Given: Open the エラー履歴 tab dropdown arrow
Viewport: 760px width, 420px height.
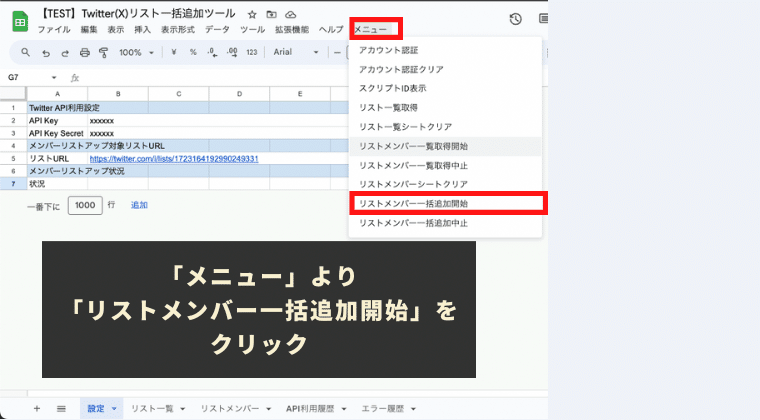Looking at the screenshot, I should coord(413,409).
